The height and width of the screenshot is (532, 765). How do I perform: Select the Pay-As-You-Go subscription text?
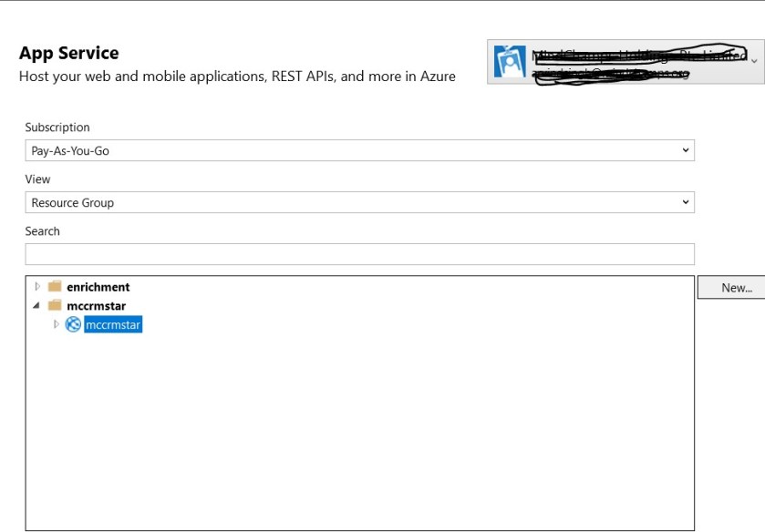pyautogui.click(x=70, y=150)
